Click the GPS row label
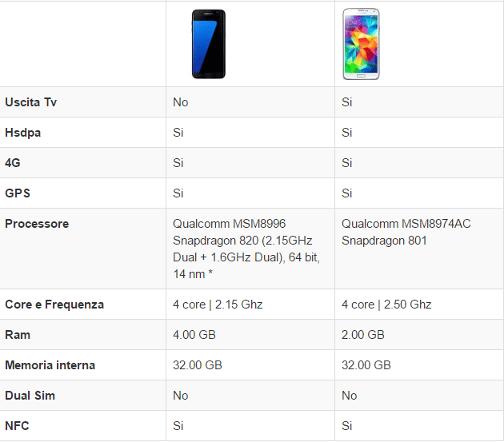Image resolution: width=504 pixels, height=442 pixels. point(18,193)
